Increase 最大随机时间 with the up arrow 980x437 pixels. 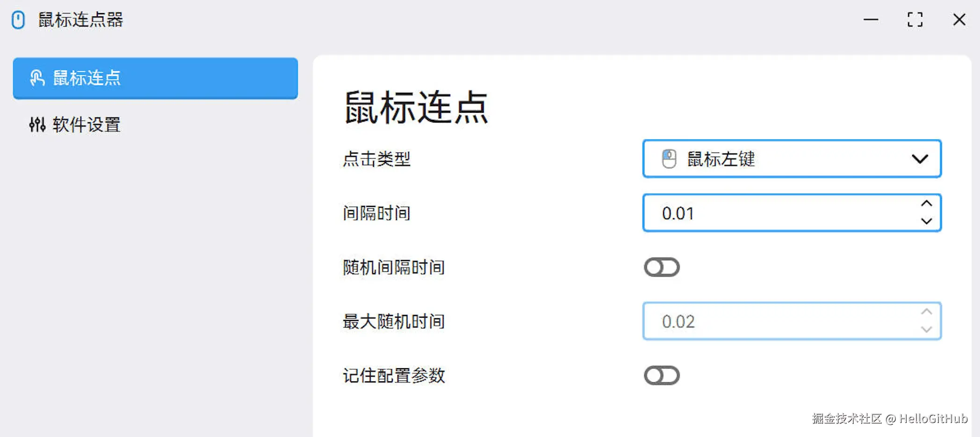pos(926,312)
